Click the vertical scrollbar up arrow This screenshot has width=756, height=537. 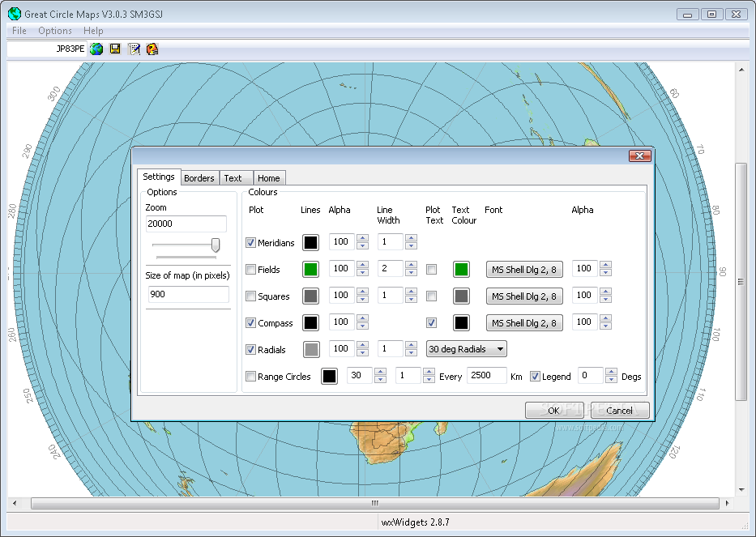(741, 70)
